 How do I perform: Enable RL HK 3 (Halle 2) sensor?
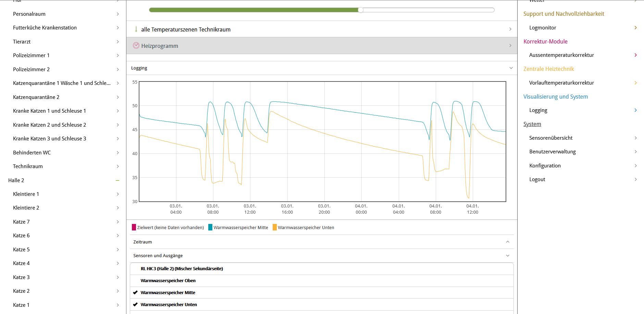click(322, 268)
